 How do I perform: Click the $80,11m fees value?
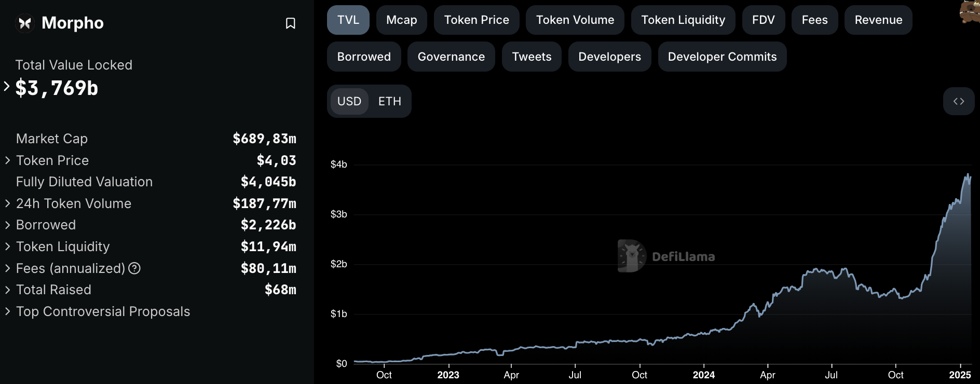(x=268, y=268)
